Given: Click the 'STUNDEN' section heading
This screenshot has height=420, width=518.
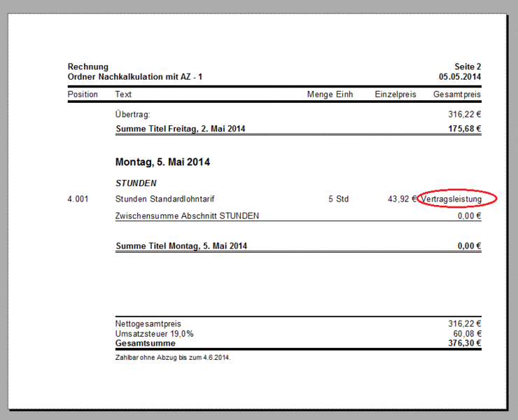Looking at the screenshot, I should [x=136, y=183].
